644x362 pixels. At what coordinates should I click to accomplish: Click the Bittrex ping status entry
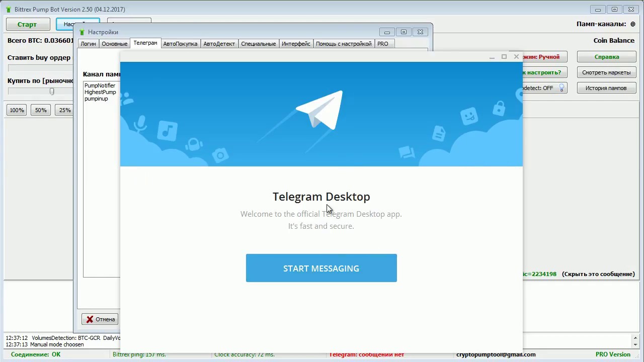click(x=139, y=354)
